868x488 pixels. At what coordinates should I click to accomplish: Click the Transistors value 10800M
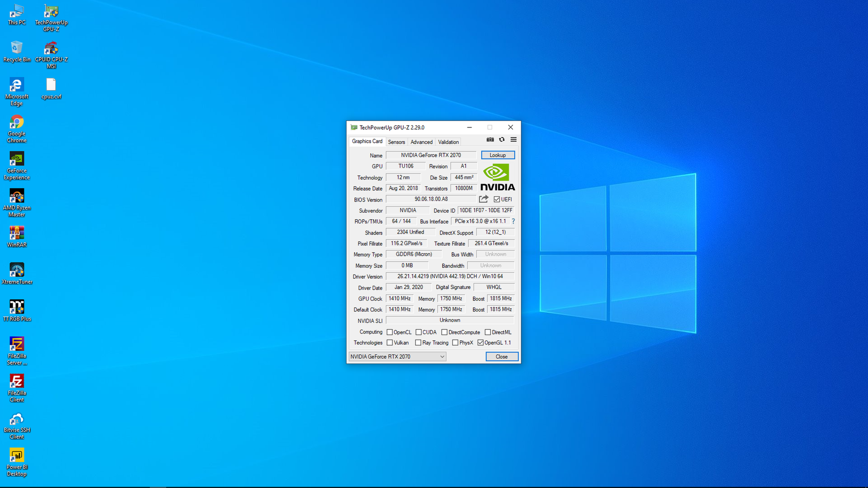coord(464,188)
